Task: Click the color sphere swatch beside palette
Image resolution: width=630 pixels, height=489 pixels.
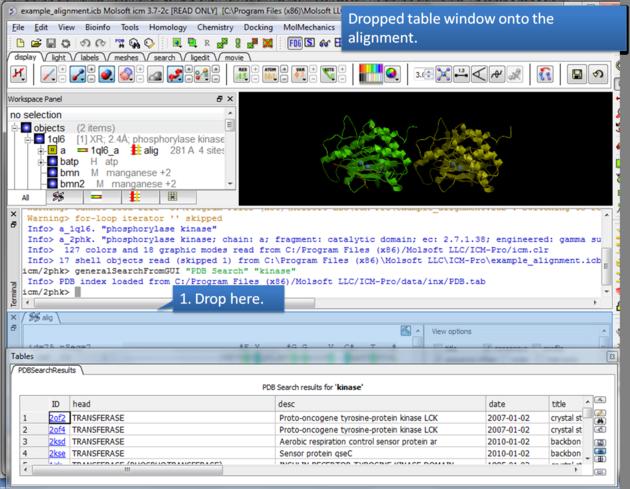Action: 392,75
